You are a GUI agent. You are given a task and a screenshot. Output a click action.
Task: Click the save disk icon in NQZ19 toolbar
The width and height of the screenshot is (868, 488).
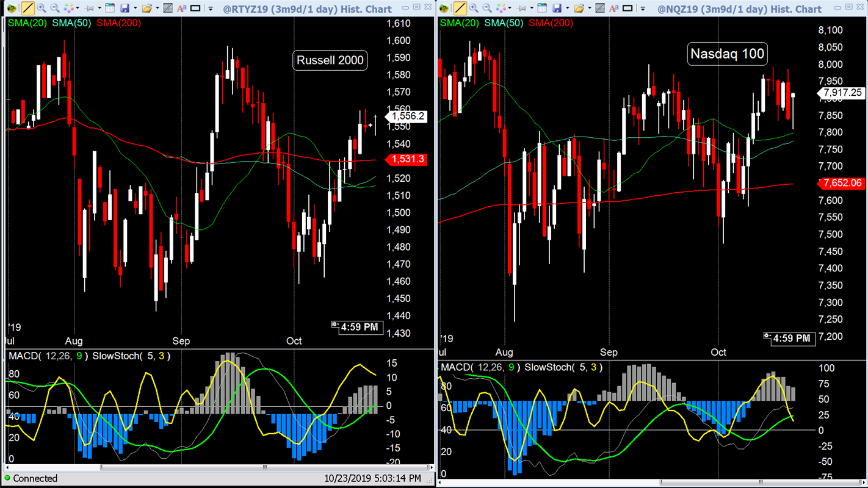point(557,9)
